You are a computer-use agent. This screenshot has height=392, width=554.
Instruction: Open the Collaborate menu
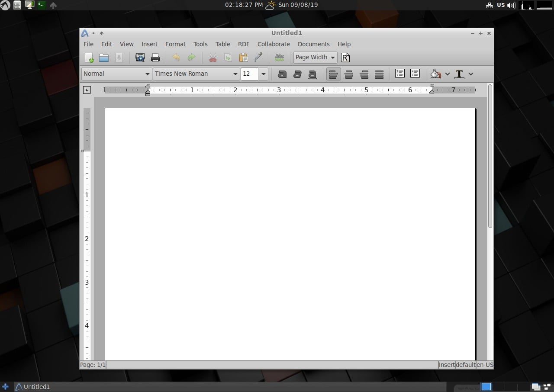tap(274, 44)
